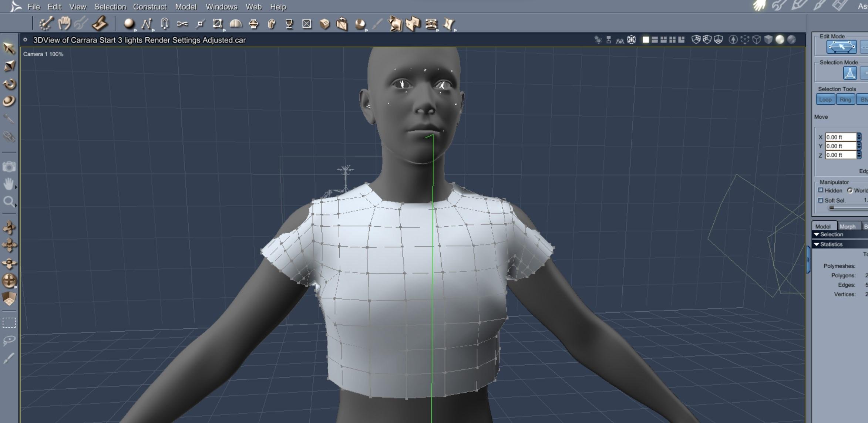
Task: Select the hand grab tool in the top toolbar
Action: tap(64, 24)
